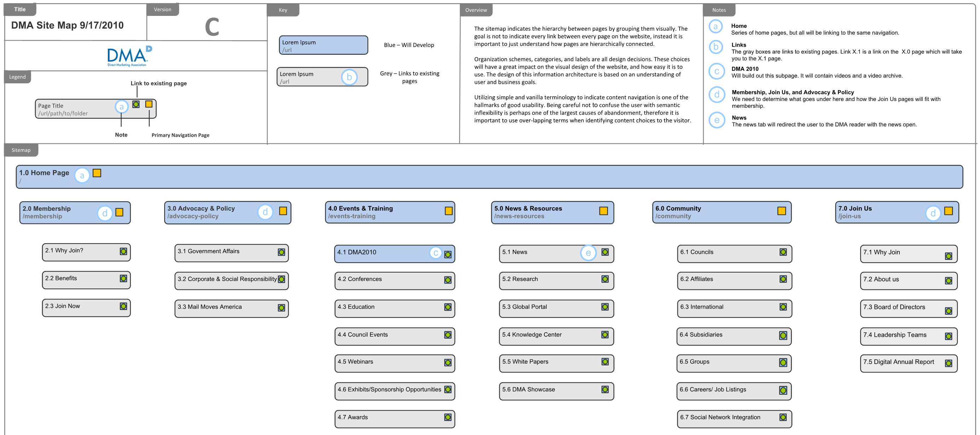Click note circle 'd' on 2.0 Membership
The width and height of the screenshot is (980, 435).
(105, 213)
